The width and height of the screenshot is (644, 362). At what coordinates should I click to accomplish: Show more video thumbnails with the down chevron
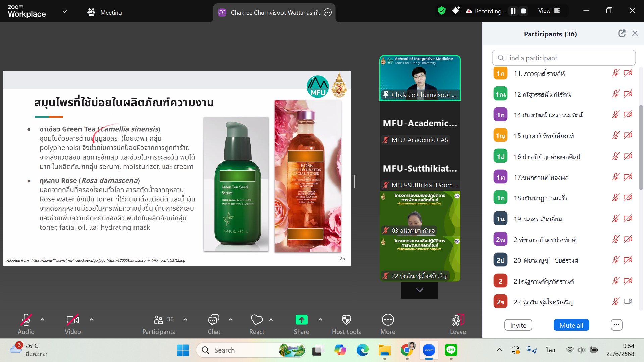pyautogui.click(x=420, y=290)
